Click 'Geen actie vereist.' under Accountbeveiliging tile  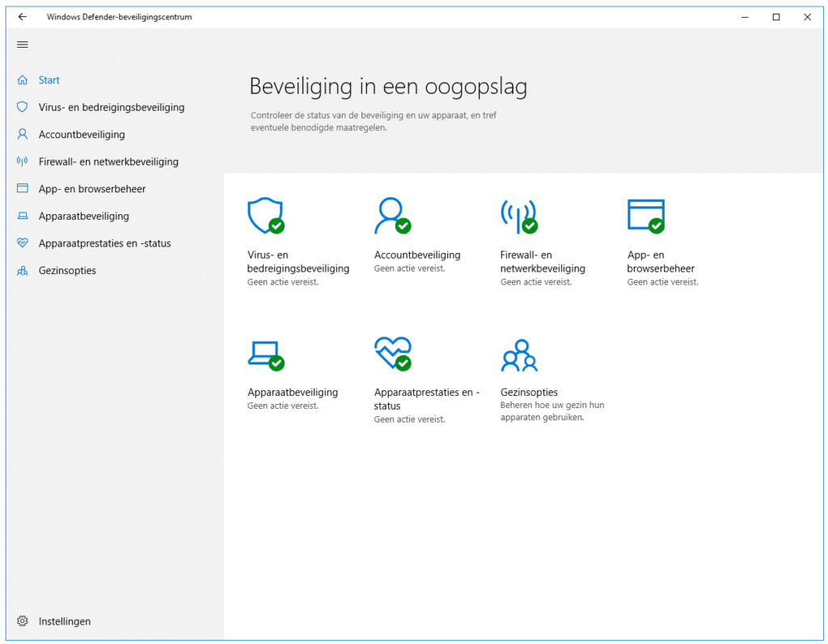click(409, 269)
